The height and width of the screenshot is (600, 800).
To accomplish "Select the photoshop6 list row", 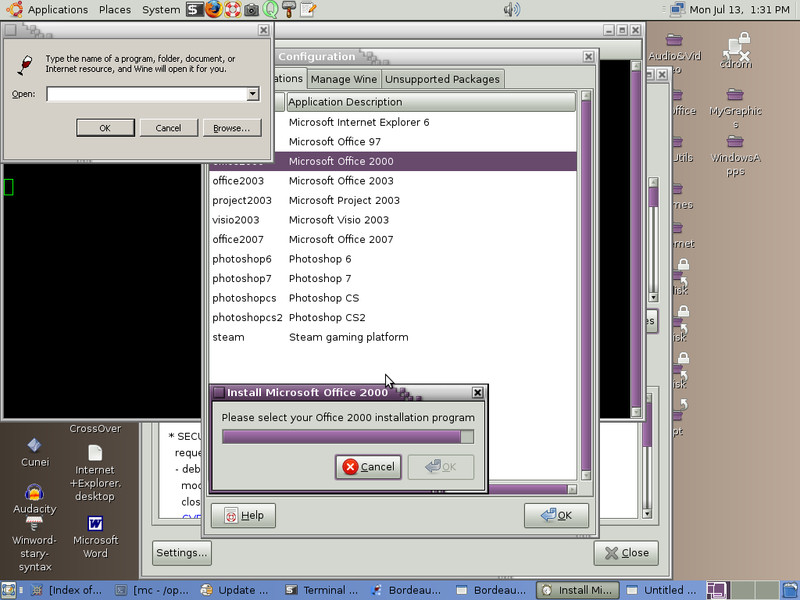I will coord(393,259).
